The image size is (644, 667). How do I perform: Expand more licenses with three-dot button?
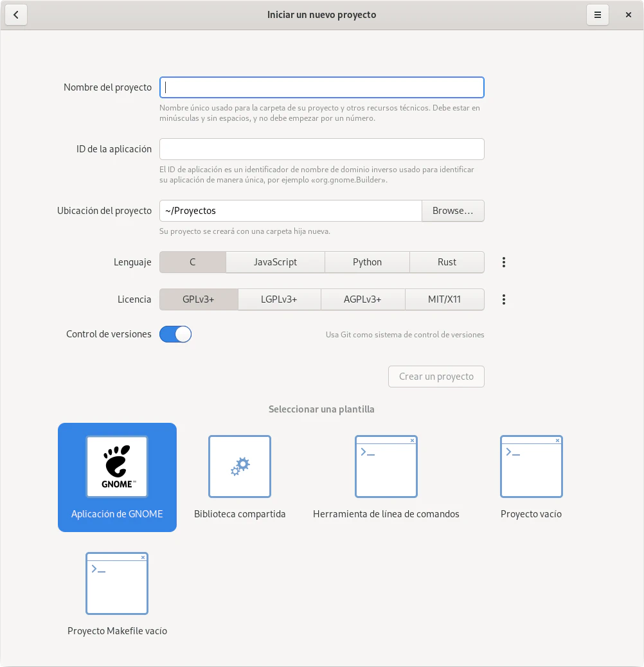[x=504, y=299]
